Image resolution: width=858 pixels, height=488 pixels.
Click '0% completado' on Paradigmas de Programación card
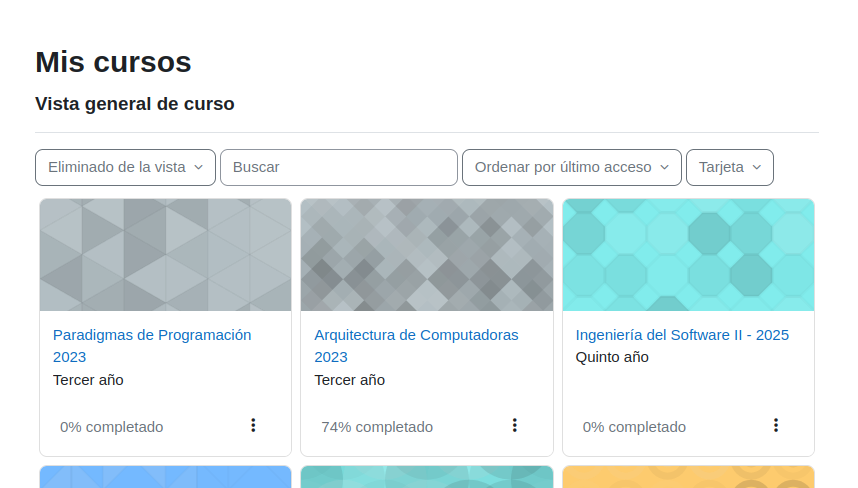coord(112,427)
